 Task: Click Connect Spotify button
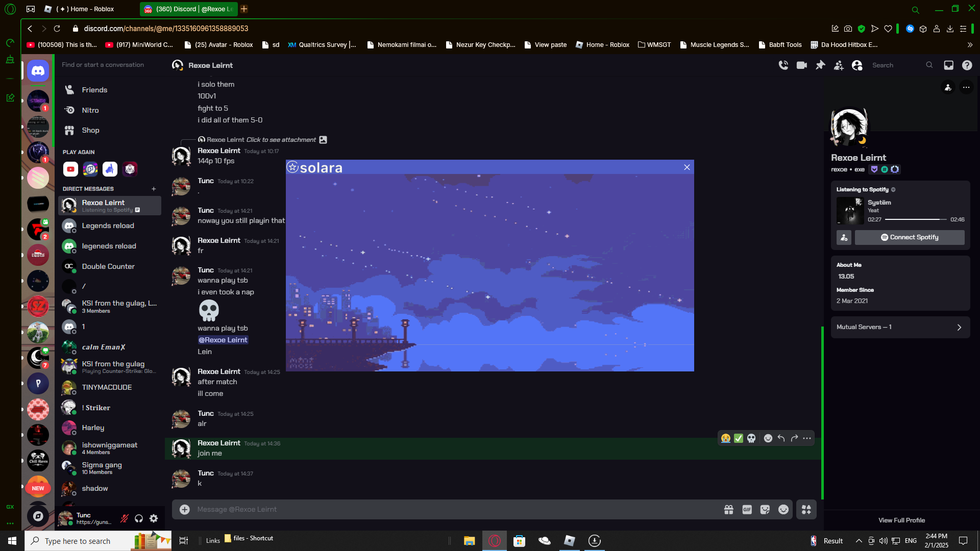[x=910, y=237]
